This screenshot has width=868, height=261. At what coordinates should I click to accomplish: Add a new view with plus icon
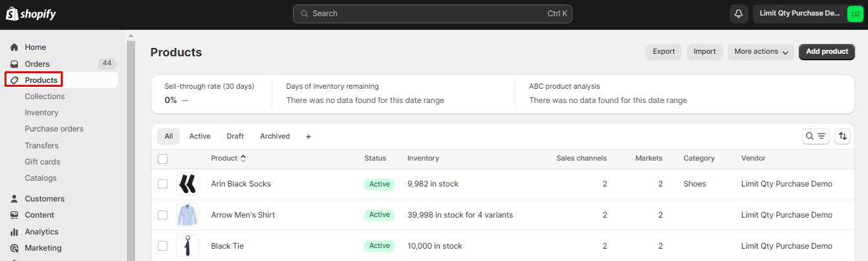click(x=309, y=137)
